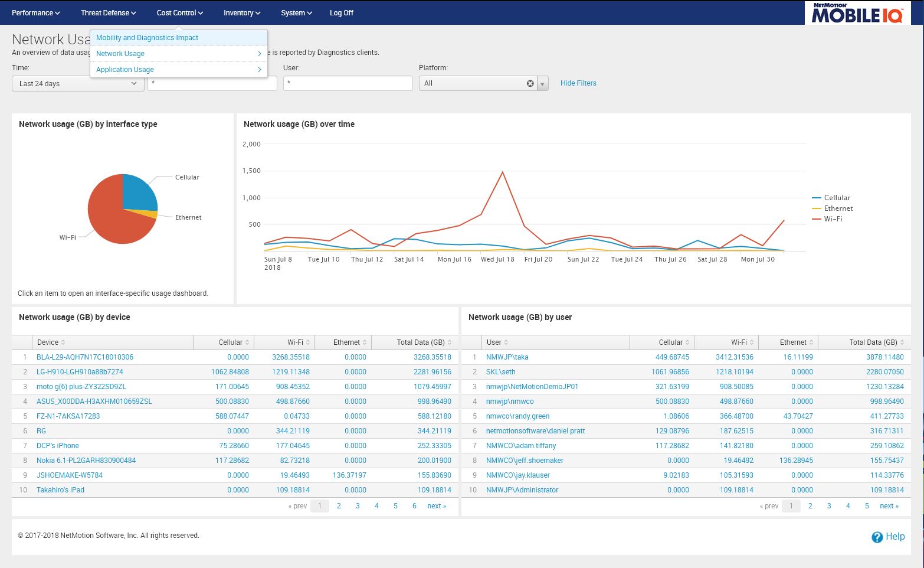
Task: Click the Help question mark icon
Action: click(x=877, y=537)
